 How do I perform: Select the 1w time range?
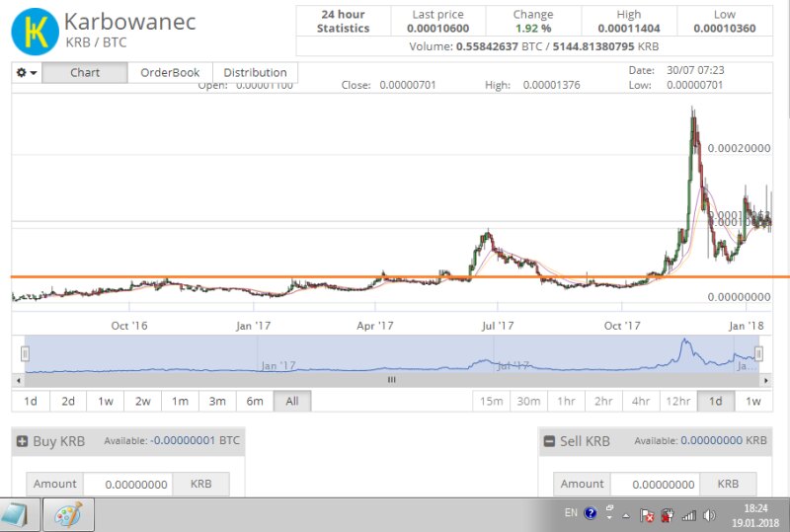click(x=106, y=401)
